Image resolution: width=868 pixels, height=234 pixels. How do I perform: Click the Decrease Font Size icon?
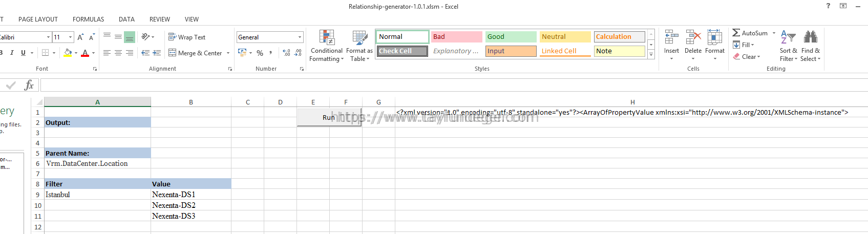[x=92, y=37]
